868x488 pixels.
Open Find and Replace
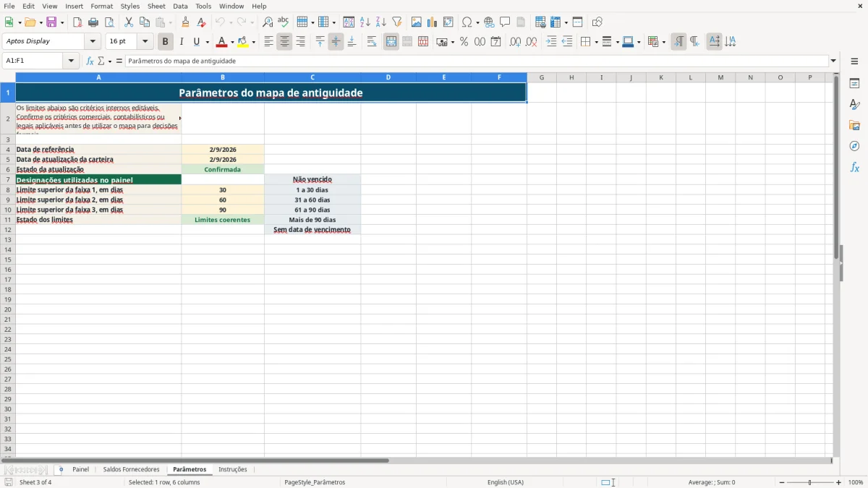[268, 22]
